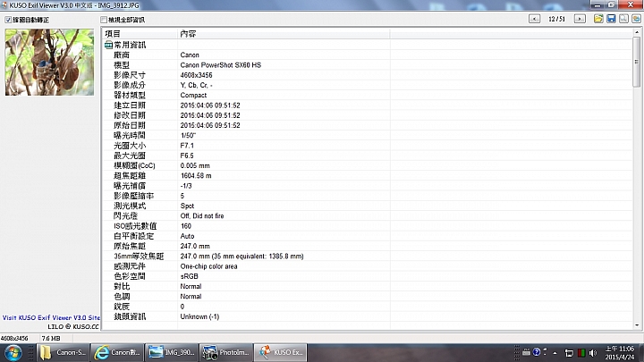
Task: Select the 0.005 mm CoC row
Action: point(368,165)
